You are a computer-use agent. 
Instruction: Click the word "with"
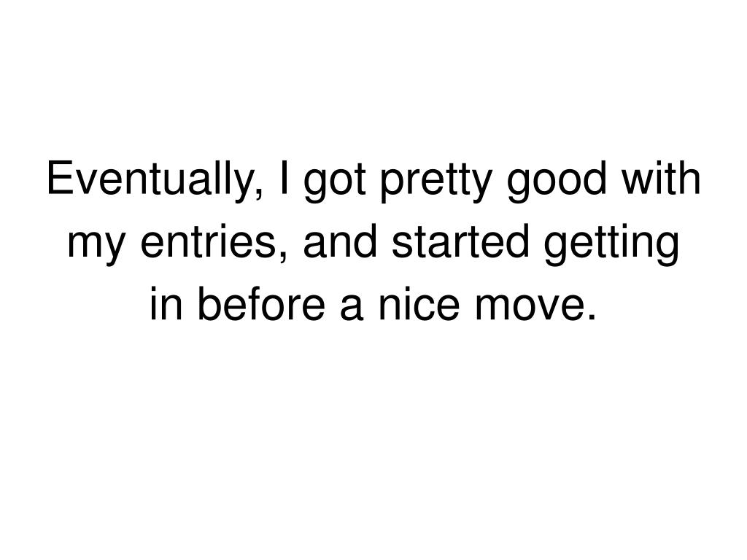pyautogui.click(x=662, y=178)
